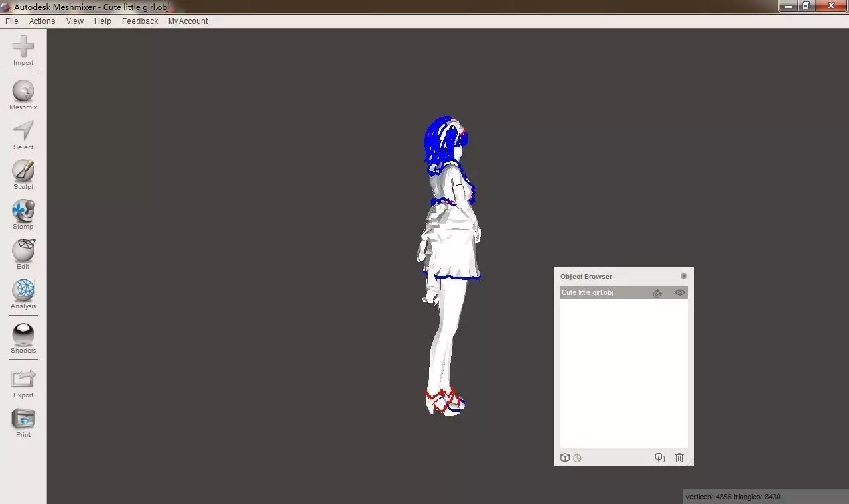
Task: Open the File menu
Action: click(x=12, y=21)
